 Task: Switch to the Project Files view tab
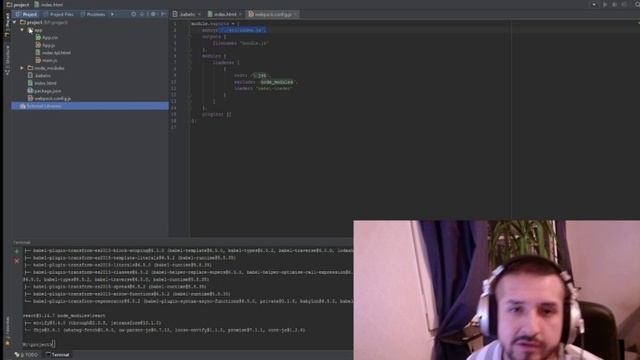tap(59, 14)
